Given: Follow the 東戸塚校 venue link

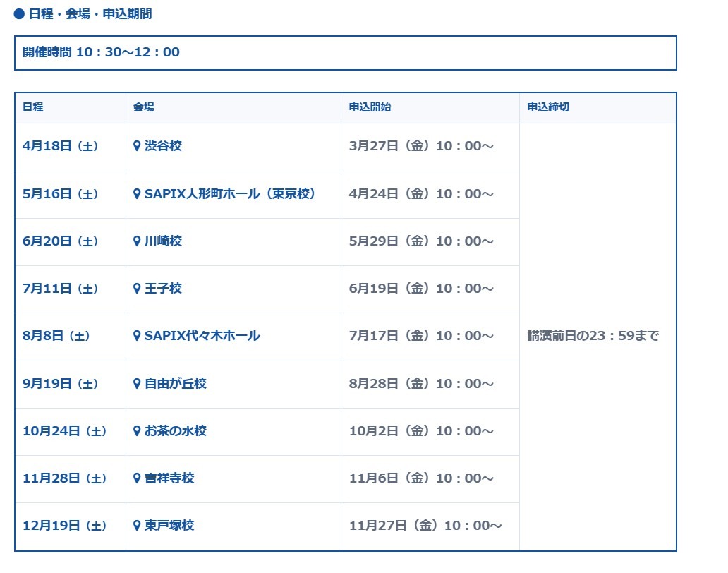Looking at the screenshot, I should [169, 526].
